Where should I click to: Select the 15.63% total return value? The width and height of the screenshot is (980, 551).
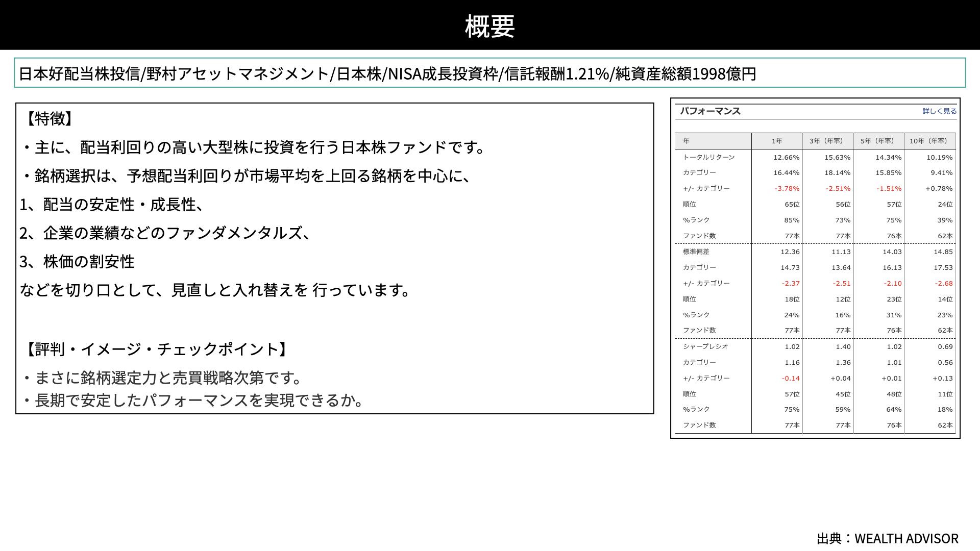[x=838, y=158]
